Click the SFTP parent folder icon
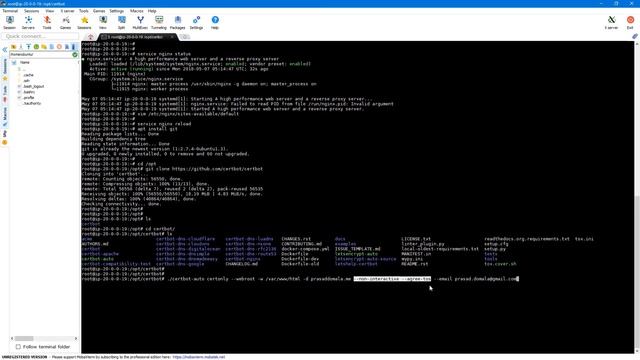The height and width of the screenshot is (360, 640). tap(13, 47)
